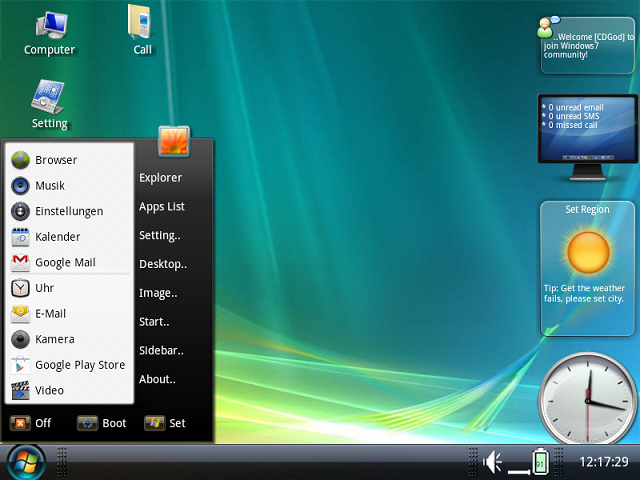This screenshot has width=640, height=480.
Task: Click the Google Play Store bag icon
Action: coord(20,365)
